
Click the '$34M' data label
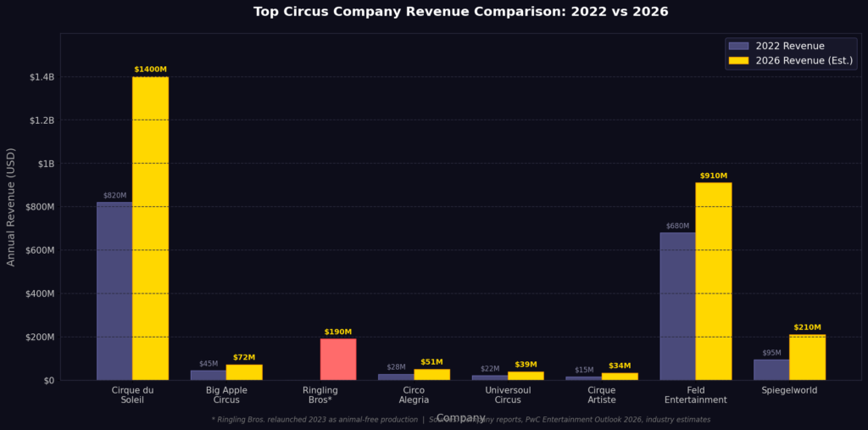pyautogui.click(x=620, y=366)
